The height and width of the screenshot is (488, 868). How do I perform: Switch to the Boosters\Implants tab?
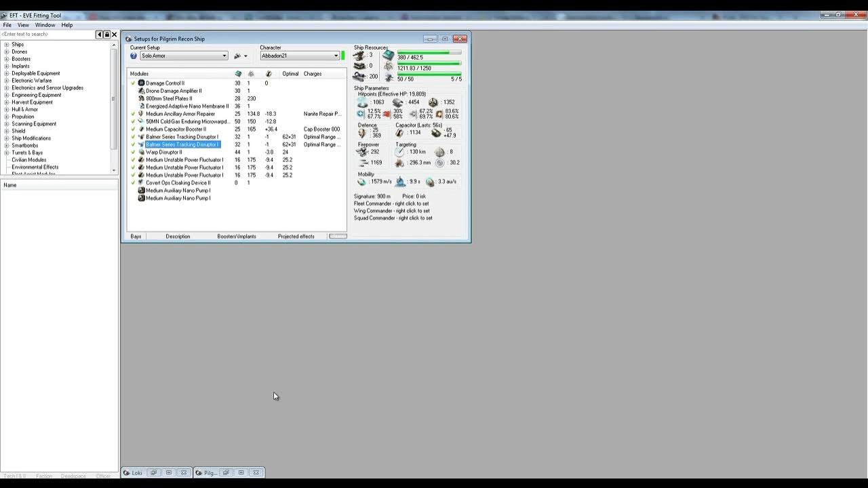pyautogui.click(x=237, y=237)
